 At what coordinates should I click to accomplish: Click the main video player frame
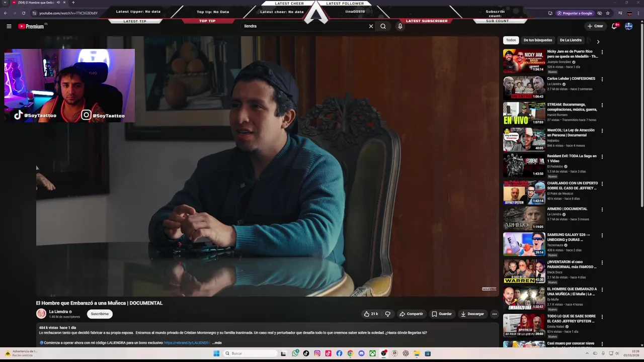(x=267, y=166)
